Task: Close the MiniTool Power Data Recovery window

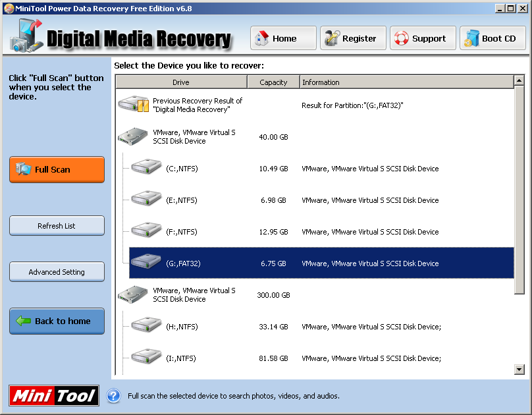Action: tap(523, 8)
